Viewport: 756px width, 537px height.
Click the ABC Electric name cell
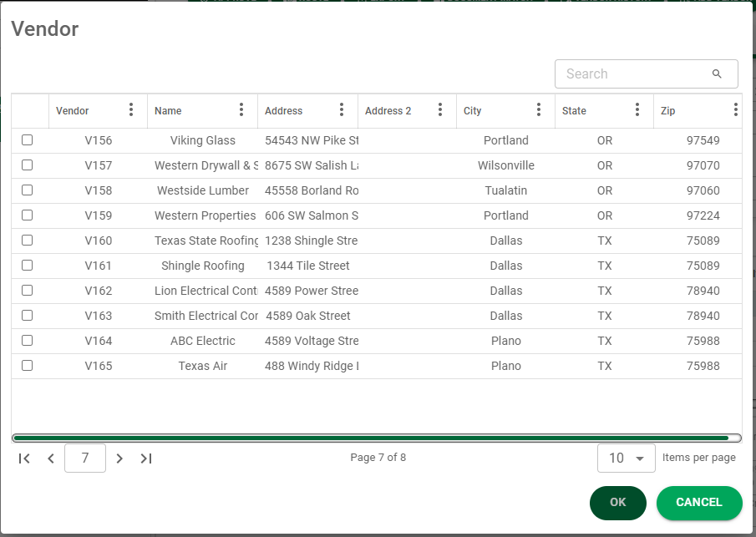click(202, 341)
